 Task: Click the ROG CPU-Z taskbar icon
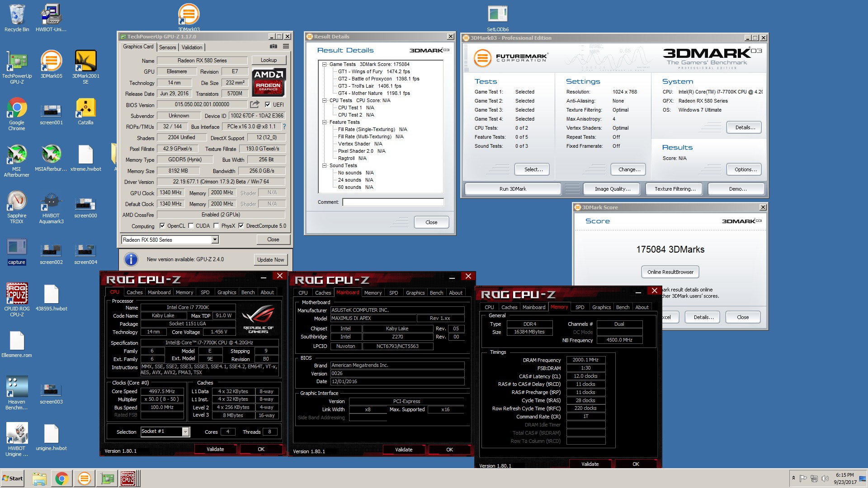pyautogui.click(x=128, y=479)
